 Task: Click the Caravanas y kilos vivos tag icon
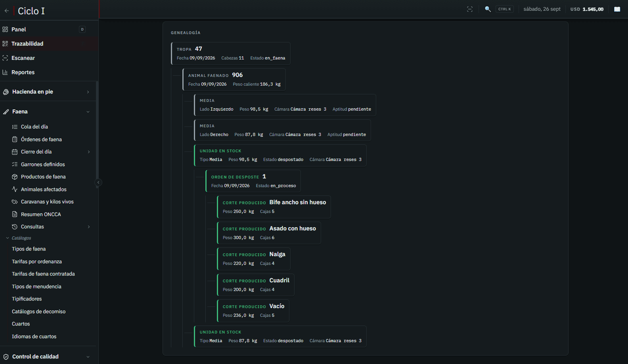tap(15, 202)
